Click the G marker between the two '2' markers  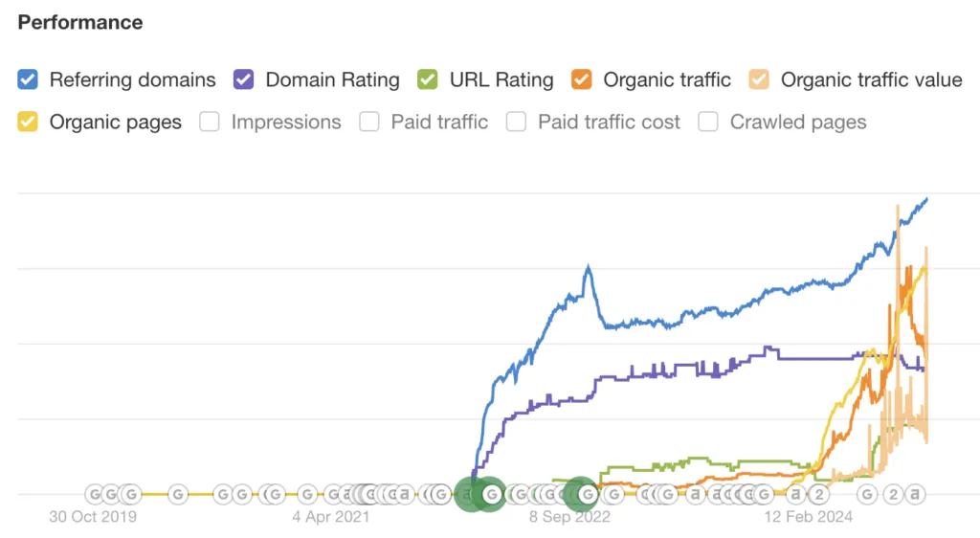(867, 494)
